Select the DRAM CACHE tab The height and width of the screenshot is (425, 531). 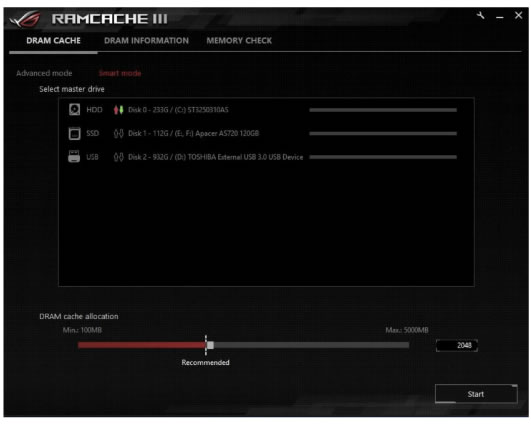pyautogui.click(x=54, y=41)
